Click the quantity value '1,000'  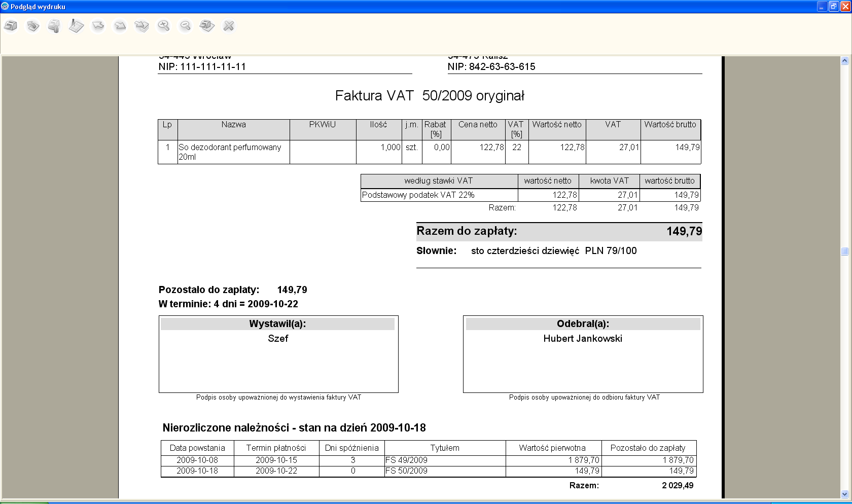(390, 148)
